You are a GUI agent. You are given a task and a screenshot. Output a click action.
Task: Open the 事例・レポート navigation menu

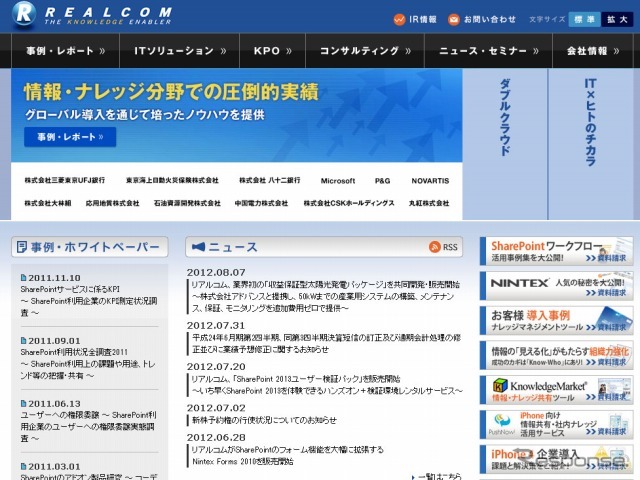point(65,51)
